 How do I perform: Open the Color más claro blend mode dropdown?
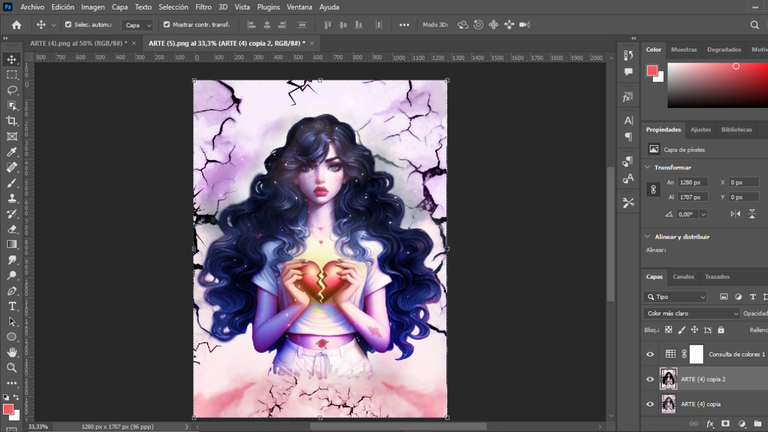[691, 313]
